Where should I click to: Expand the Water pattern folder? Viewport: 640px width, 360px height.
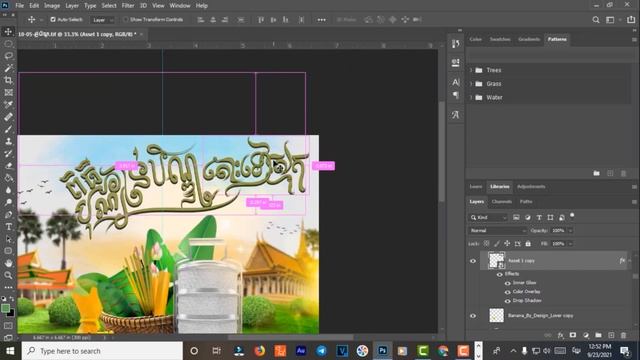pyautogui.click(x=471, y=98)
